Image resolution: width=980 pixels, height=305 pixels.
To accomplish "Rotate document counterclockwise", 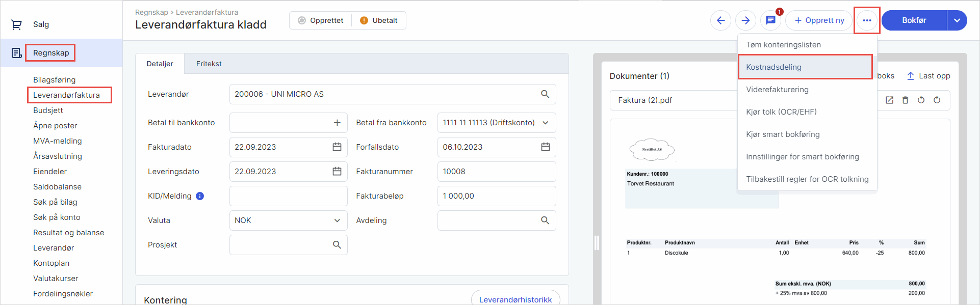I will (921, 100).
